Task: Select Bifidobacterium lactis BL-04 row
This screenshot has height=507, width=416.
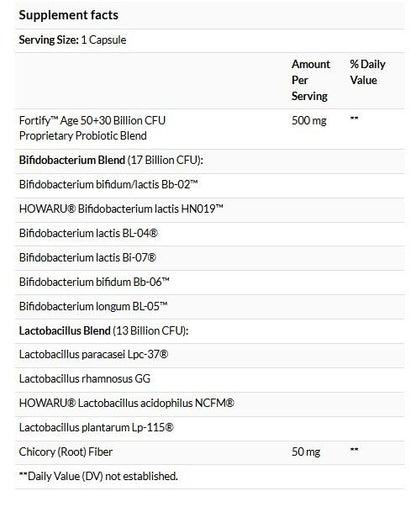Action: pyautogui.click(x=210, y=233)
